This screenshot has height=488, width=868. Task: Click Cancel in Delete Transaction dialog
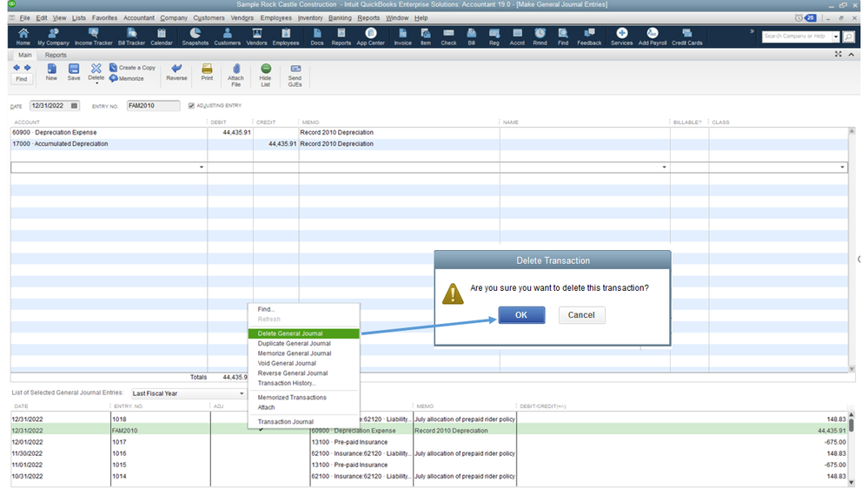click(581, 315)
